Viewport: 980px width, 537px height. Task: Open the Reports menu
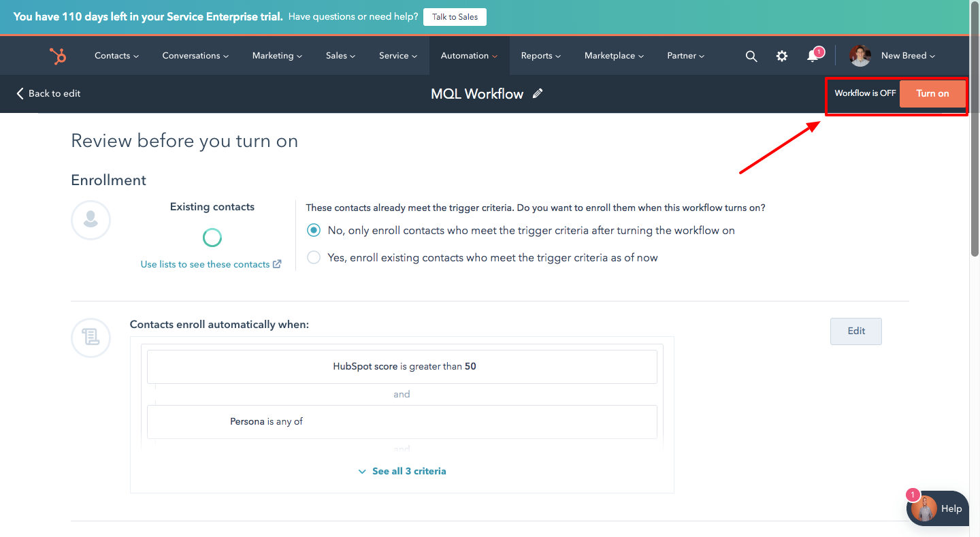point(540,56)
